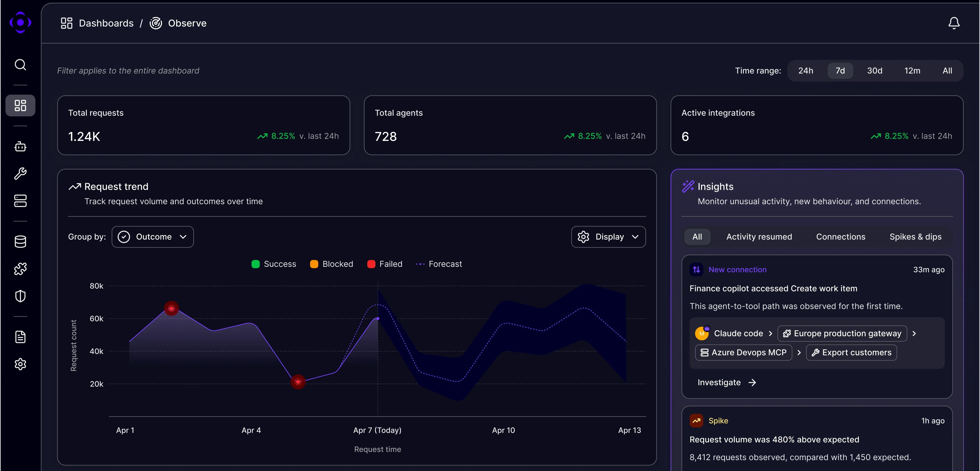Open settings gear in sidebar
Viewport: 980px width, 471px height.
(x=21, y=364)
